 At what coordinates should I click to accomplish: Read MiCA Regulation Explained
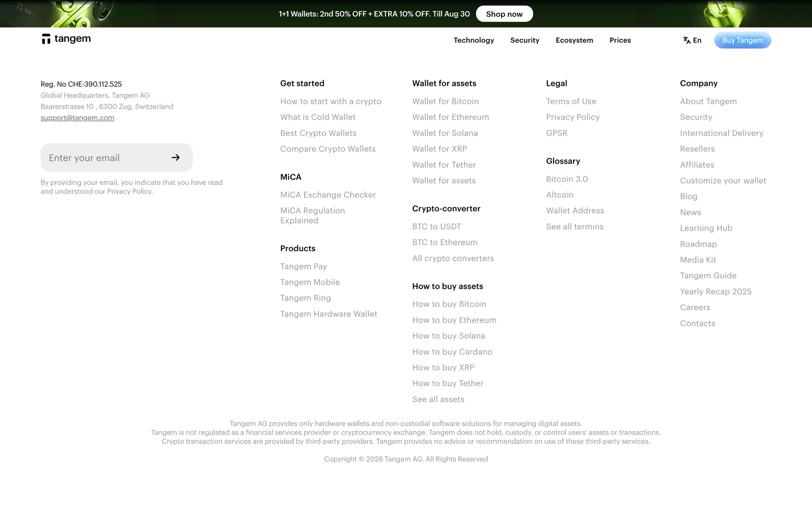(313, 215)
